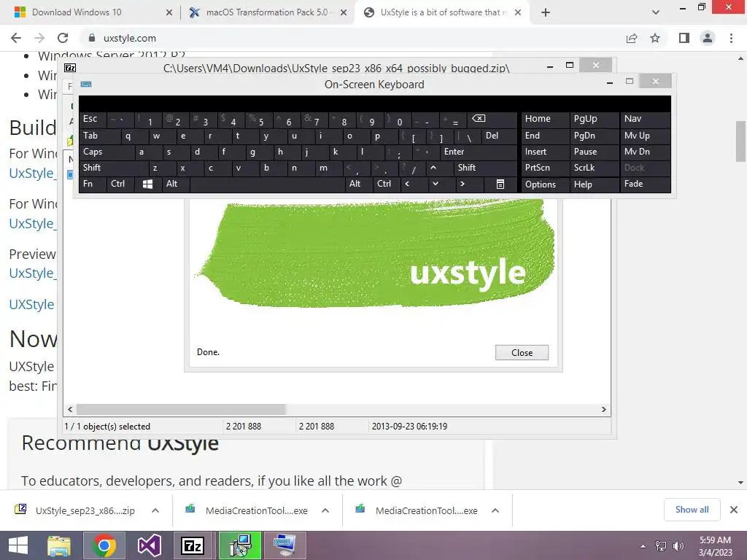Click Chrome page vertical scrollbar thumb

click(x=740, y=141)
